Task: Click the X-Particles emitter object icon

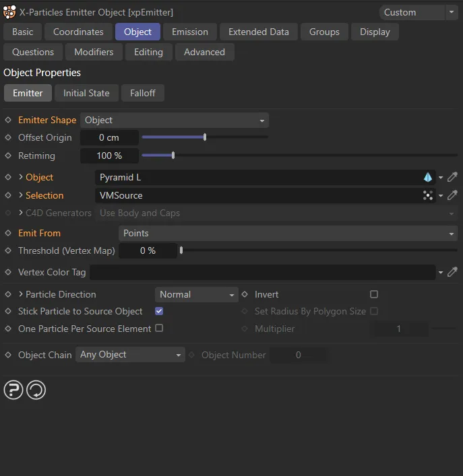Action: pyautogui.click(x=9, y=12)
